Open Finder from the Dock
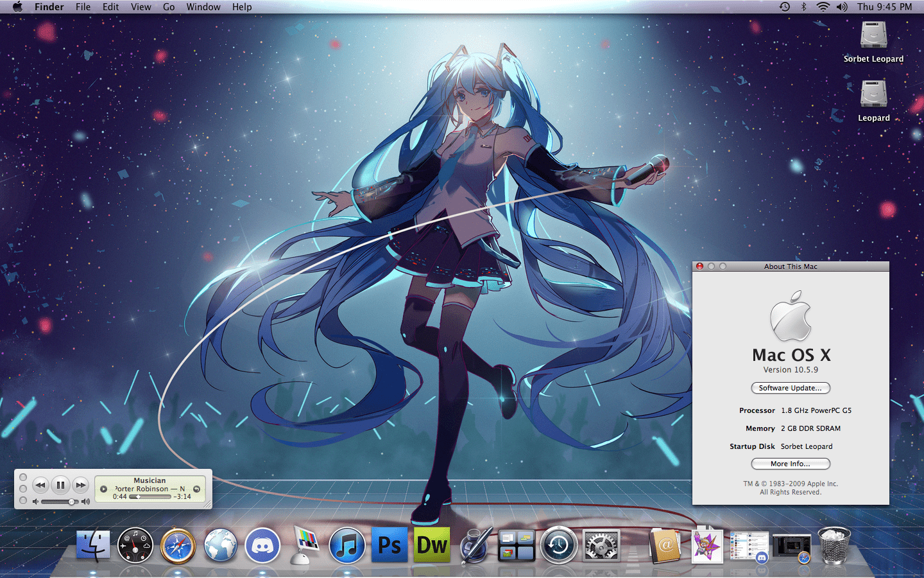The height and width of the screenshot is (578, 924). click(94, 545)
